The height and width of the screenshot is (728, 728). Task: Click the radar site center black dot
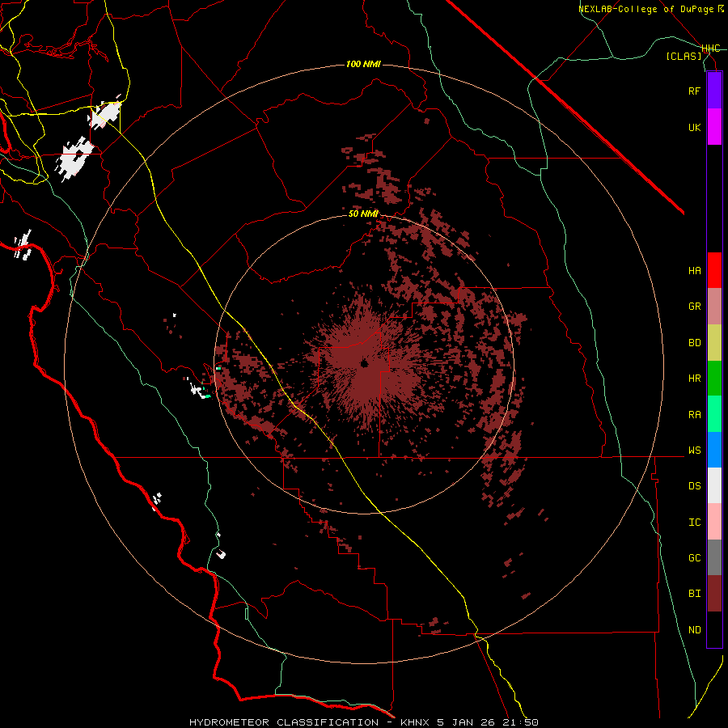click(364, 363)
